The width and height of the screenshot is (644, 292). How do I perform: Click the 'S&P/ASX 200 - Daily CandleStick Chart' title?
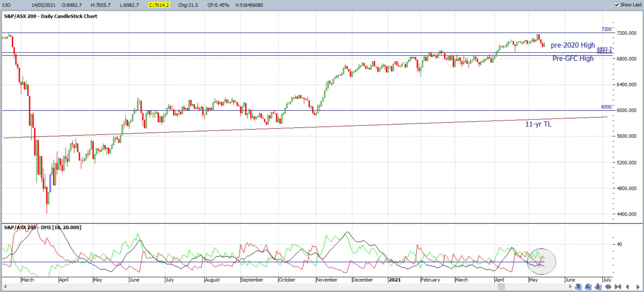click(50, 16)
